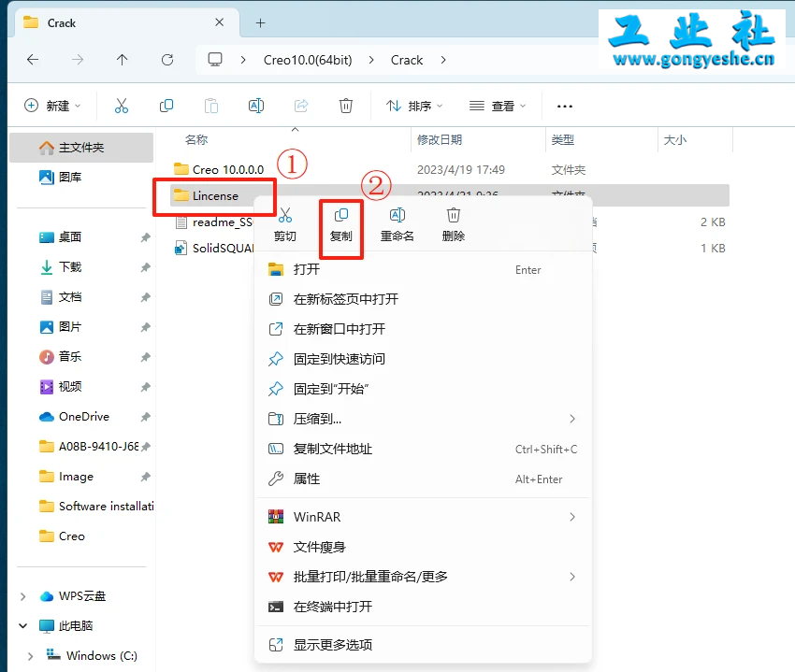Screen dimensions: 795x672
Task: Select 在终端中打开 (Open in Terminal)
Action: pos(423,607)
